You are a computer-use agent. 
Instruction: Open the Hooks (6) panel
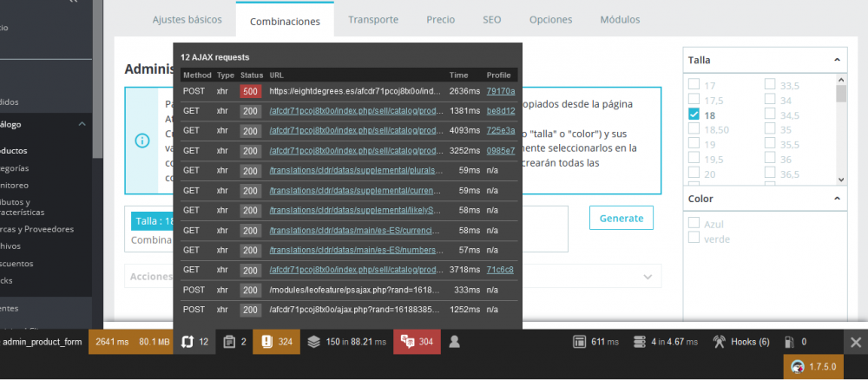740,342
